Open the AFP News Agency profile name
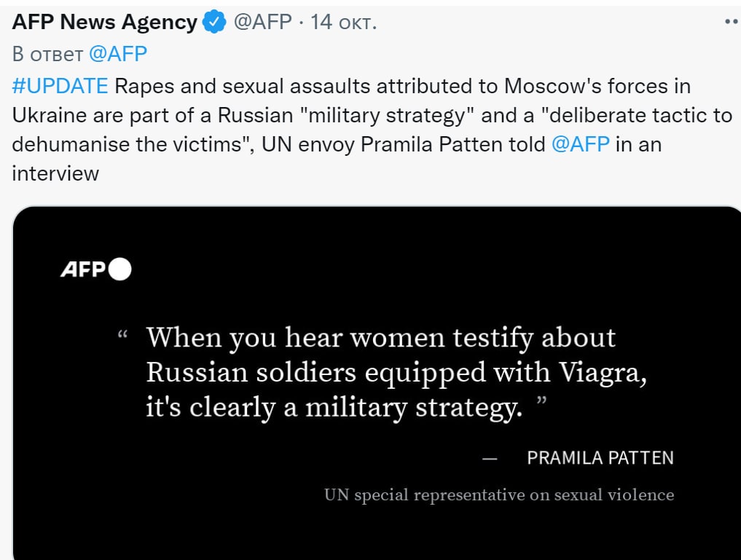Screen dimensions: 741x560 104,23
